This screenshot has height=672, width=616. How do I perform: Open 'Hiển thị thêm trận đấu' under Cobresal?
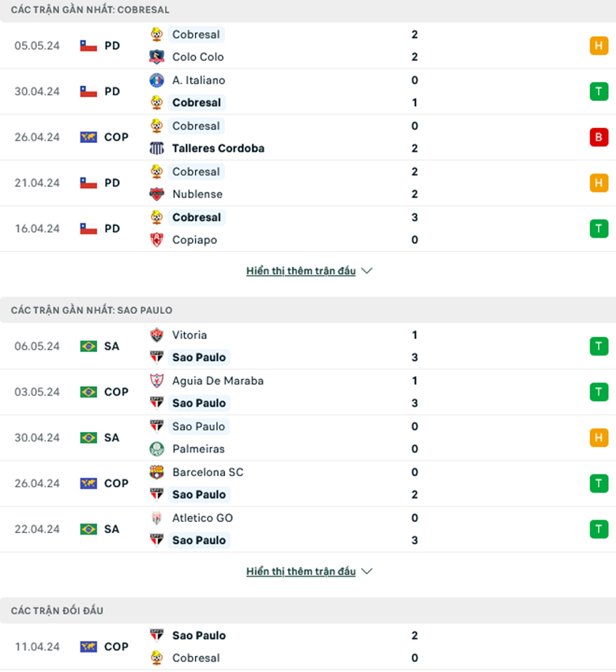(301, 271)
